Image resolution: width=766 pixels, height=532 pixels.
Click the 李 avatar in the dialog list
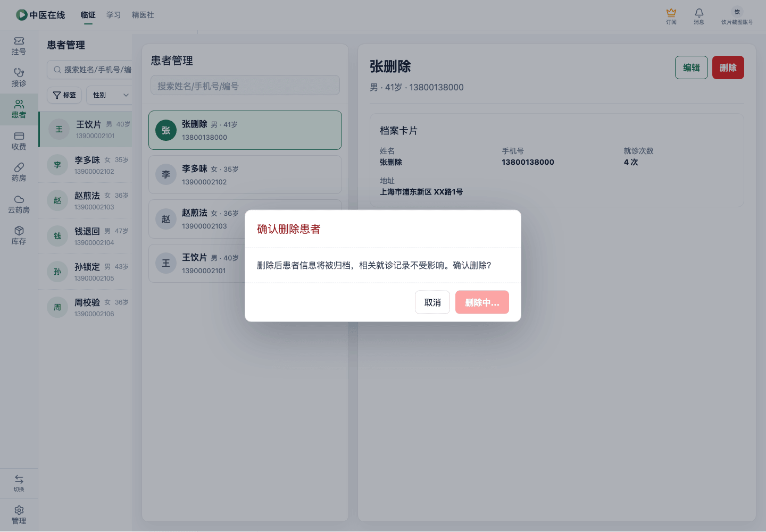pyautogui.click(x=166, y=174)
